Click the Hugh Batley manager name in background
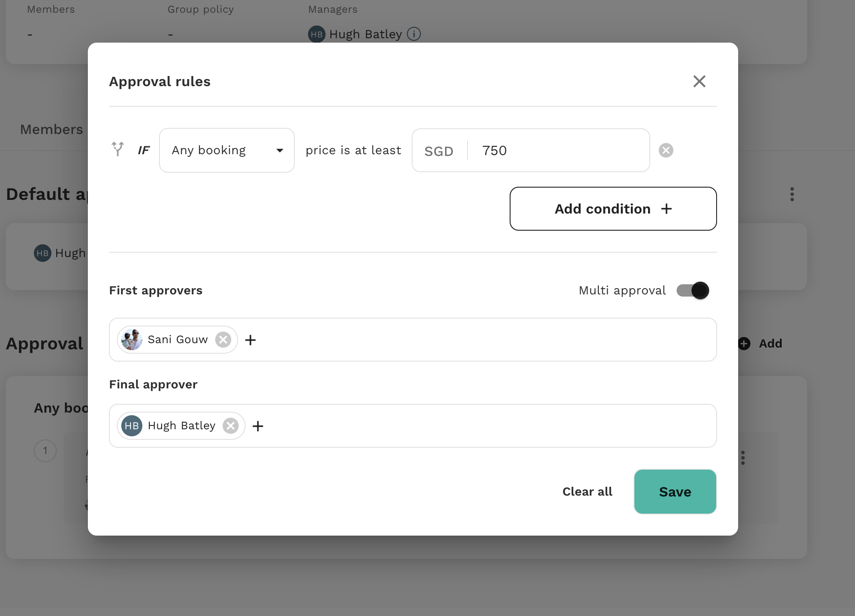Image resolution: width=855 pixels, height=616 pixels. pyautogui.click(x=366, y=34)
